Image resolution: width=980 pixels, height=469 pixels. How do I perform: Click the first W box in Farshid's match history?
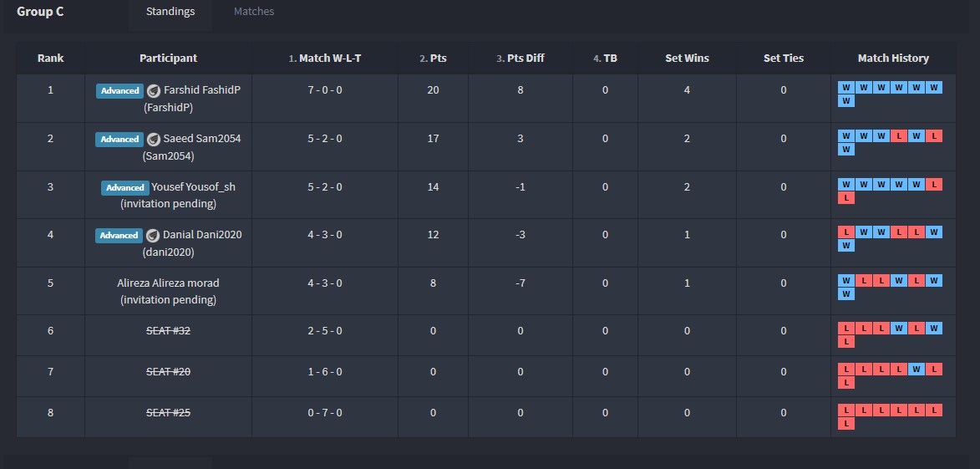tap(846, 88)
